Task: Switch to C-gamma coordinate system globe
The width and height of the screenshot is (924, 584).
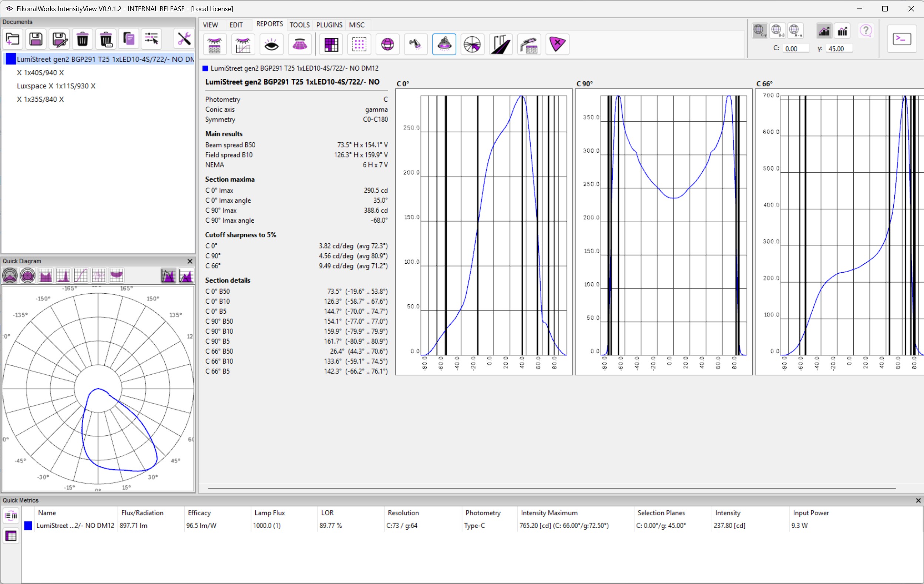Action: (x=759, y=31)
